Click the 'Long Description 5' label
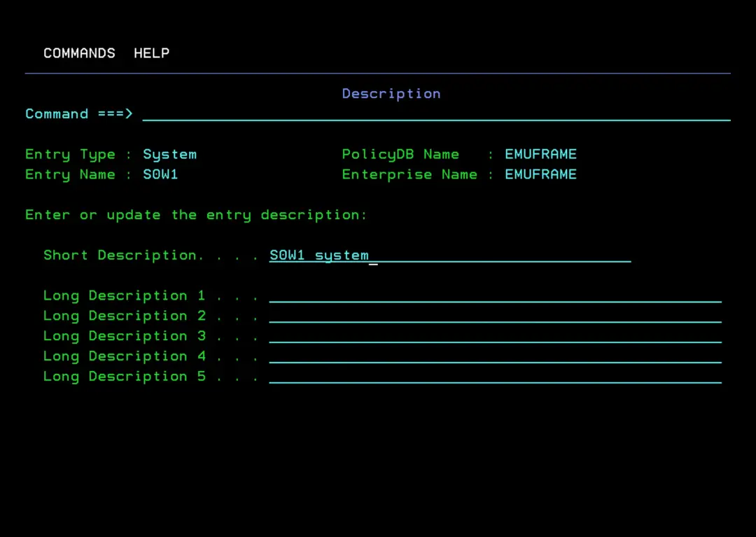Viewport: 756px width, 537px height. click(125, 377)
